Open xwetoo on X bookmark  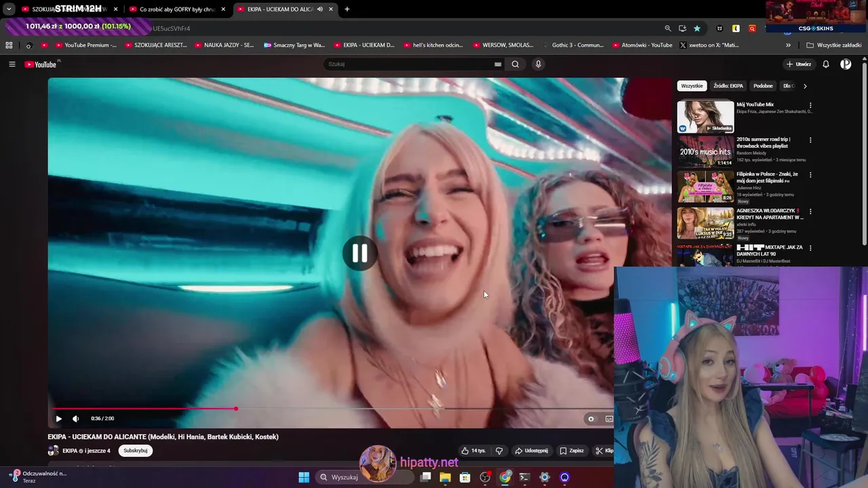click(709, 45)
